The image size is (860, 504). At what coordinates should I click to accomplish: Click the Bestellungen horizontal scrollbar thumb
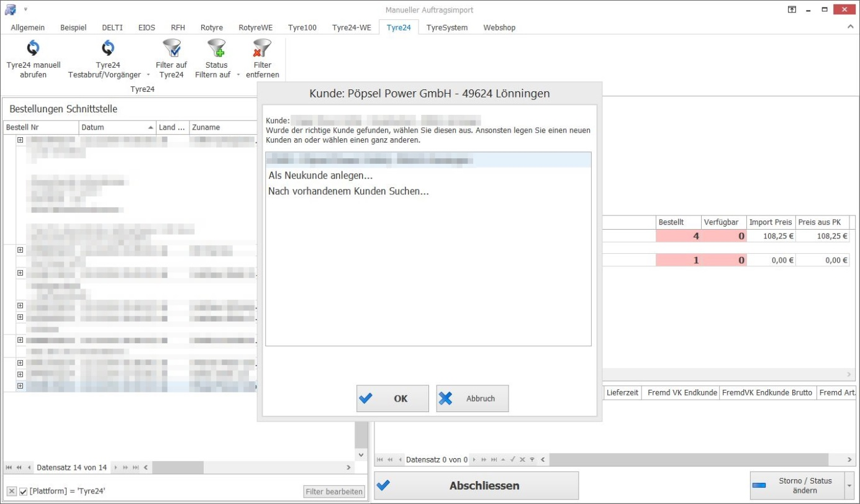[178, 467]
